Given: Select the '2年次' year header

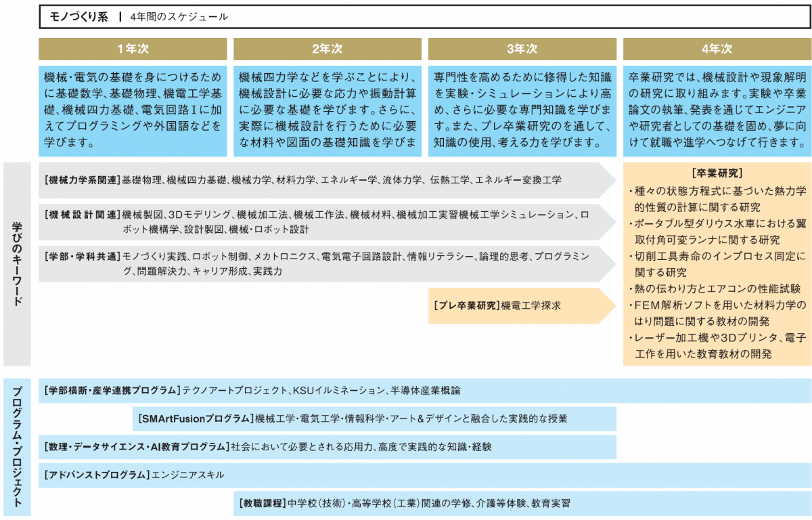Looking at the screenshot, I should tap(328, 49).
